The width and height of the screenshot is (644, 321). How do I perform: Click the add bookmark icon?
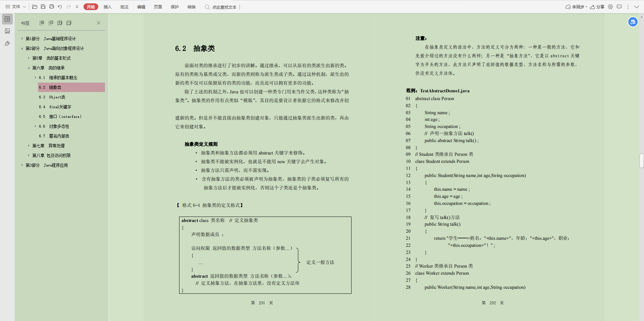60,23
